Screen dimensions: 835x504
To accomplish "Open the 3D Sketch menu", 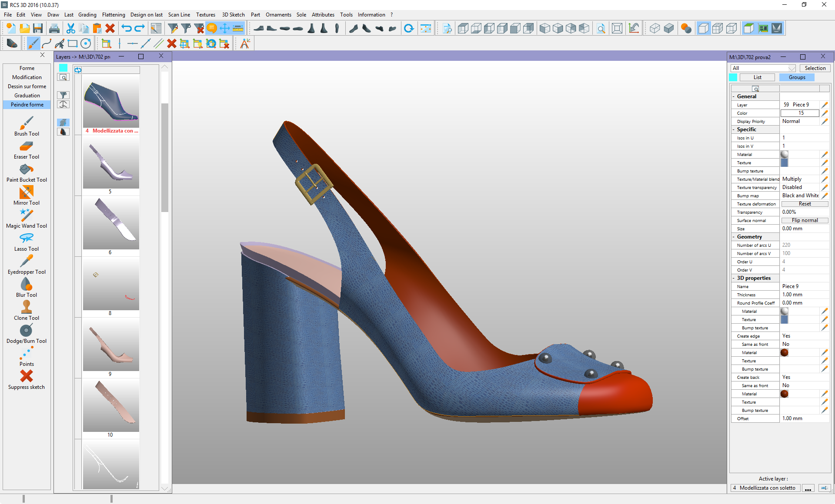I will pyautogui.click(x=234, y=15).
